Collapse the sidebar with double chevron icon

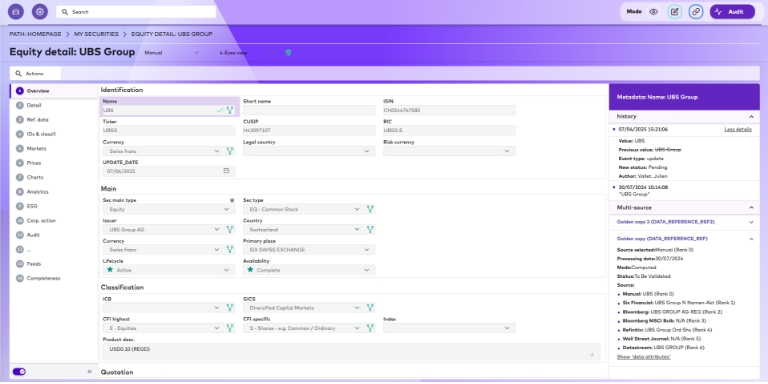(x=90, y=372)
